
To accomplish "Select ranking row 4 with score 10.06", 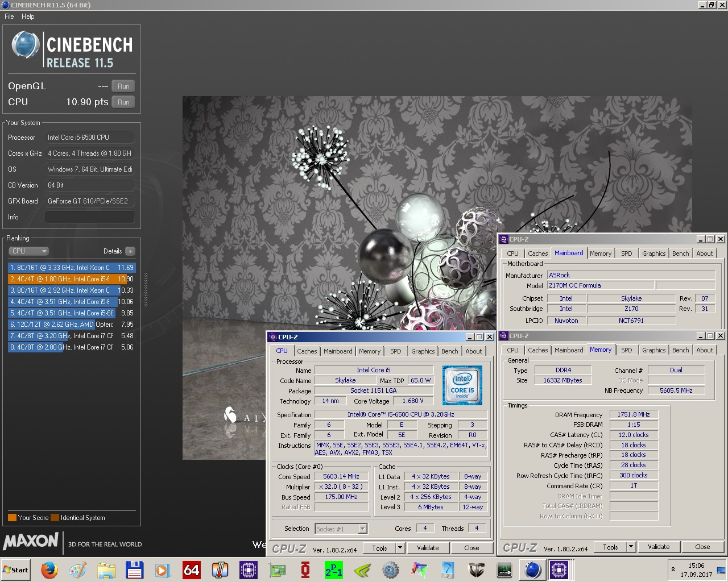I will point(72,301).
